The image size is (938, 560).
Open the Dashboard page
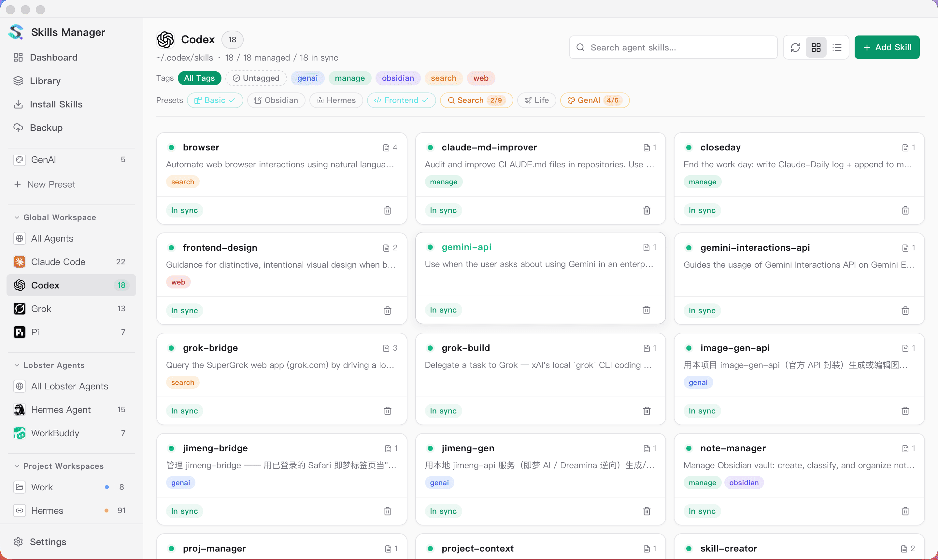point(71,57)
